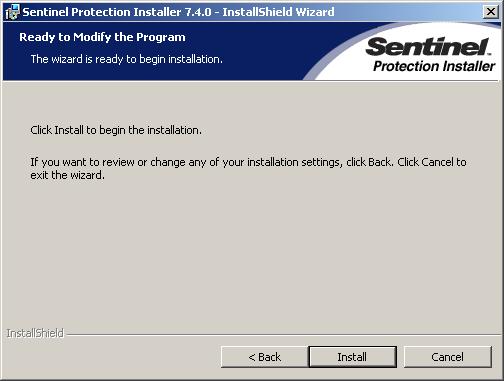The image size is (504, 381).
Task: Go back with the < Back button
Action: 264,357
